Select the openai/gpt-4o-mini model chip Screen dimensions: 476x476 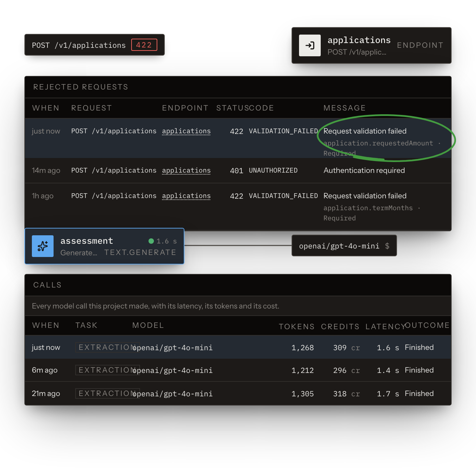click(x=344, y=246)
